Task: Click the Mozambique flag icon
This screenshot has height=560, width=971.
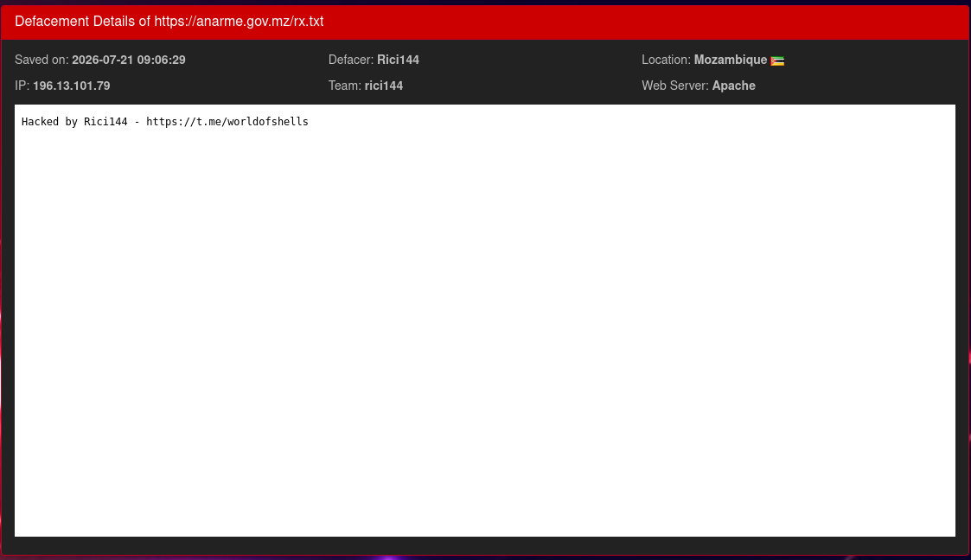Action: [777, 60]
